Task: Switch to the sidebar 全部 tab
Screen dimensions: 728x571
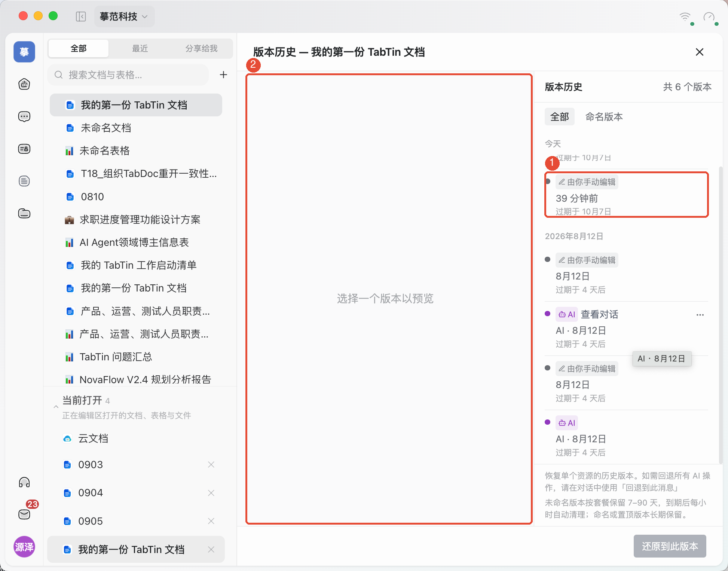Action: pos(79,49)
